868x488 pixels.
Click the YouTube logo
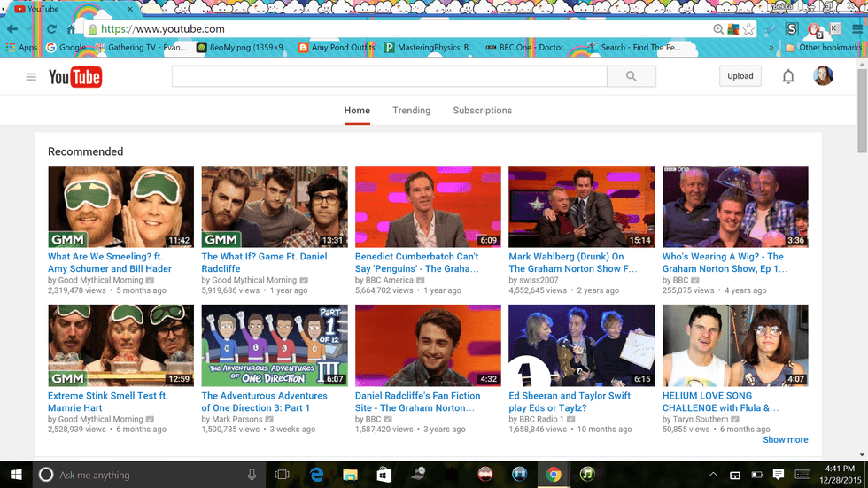click(x=75, y=77)
